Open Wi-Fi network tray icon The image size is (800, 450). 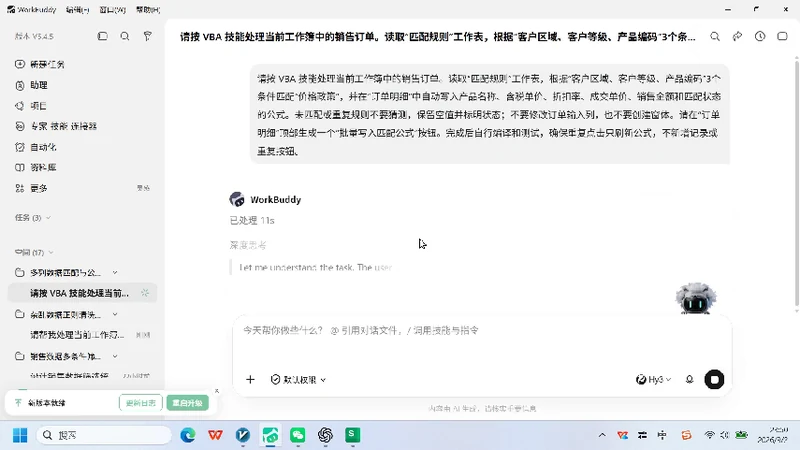pos(709,435)
